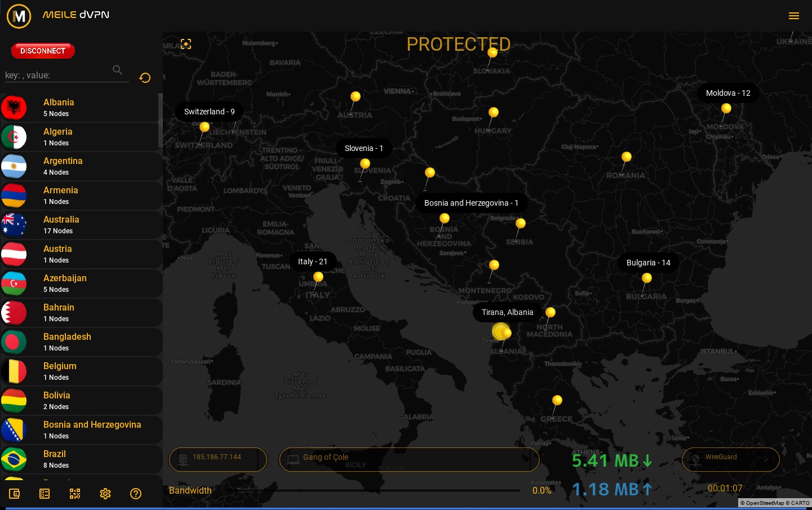Open the help question-mark icon

pyautogui.click(x=136, y=494)
